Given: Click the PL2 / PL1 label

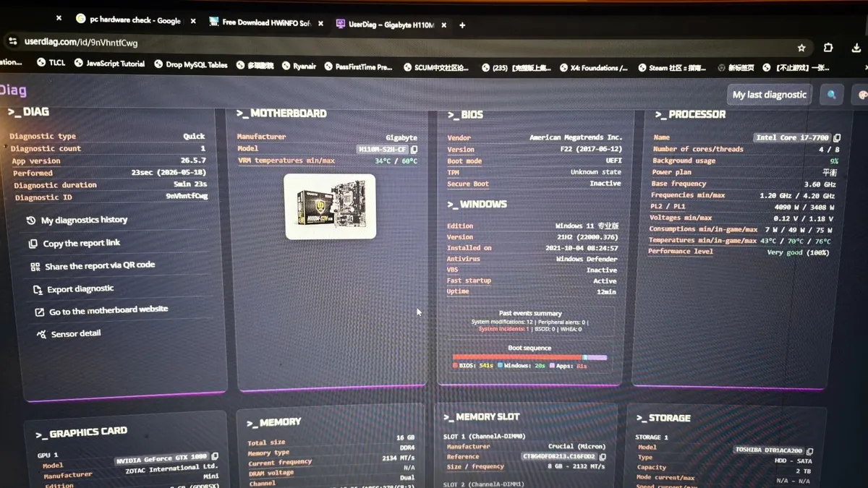Looking at the screenshot, I should pyautogui.click(x=668, y=206).
